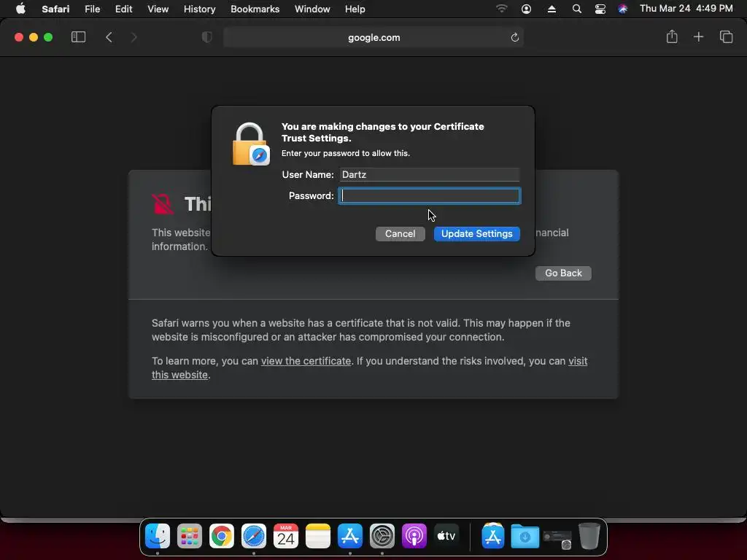Open Calendar from the Dock
The width and height of the screenshot is (747, 560).
286,536
